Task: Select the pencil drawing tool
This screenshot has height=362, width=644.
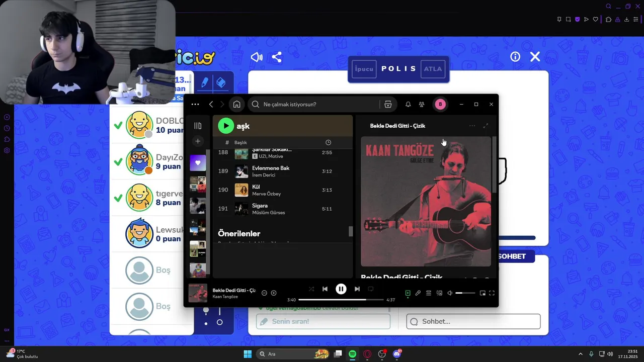Action: (205, 82)
